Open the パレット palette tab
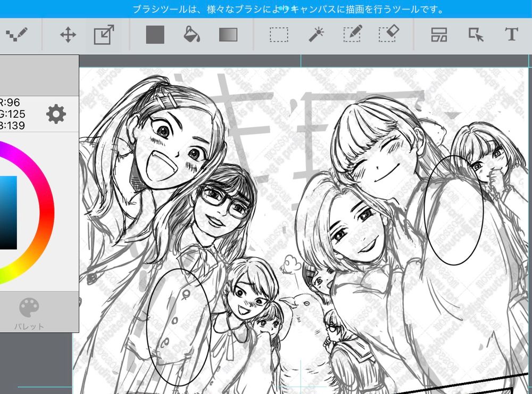Image resolution: width=532 pixels, height=394 pixels. pyautogui.click(x=29, y=314)
